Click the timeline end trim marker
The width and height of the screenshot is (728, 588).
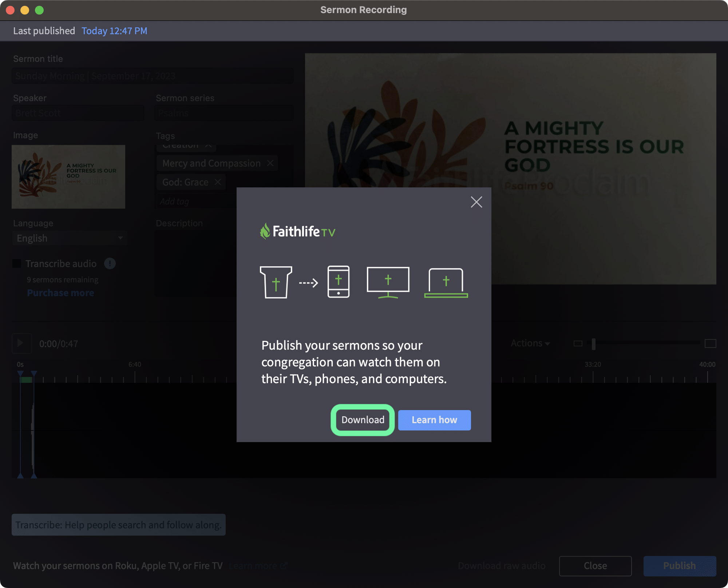click(34, 374)
